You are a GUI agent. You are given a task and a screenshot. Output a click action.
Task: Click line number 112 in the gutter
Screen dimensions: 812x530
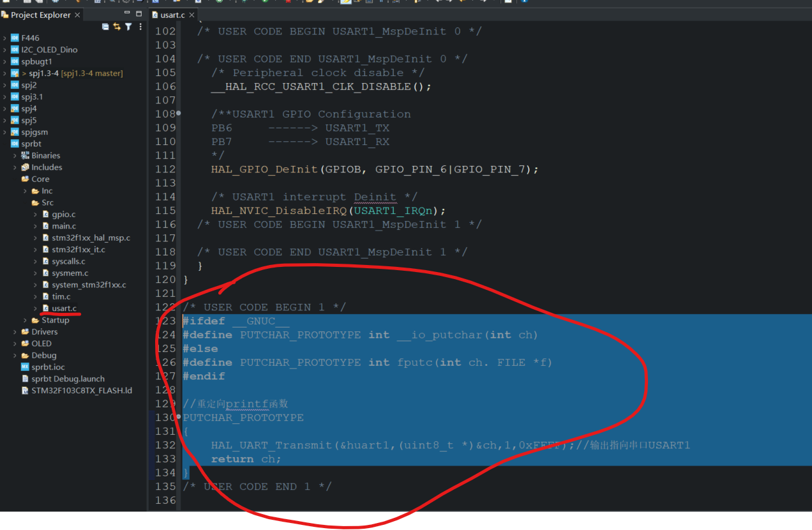click(165, 169)
